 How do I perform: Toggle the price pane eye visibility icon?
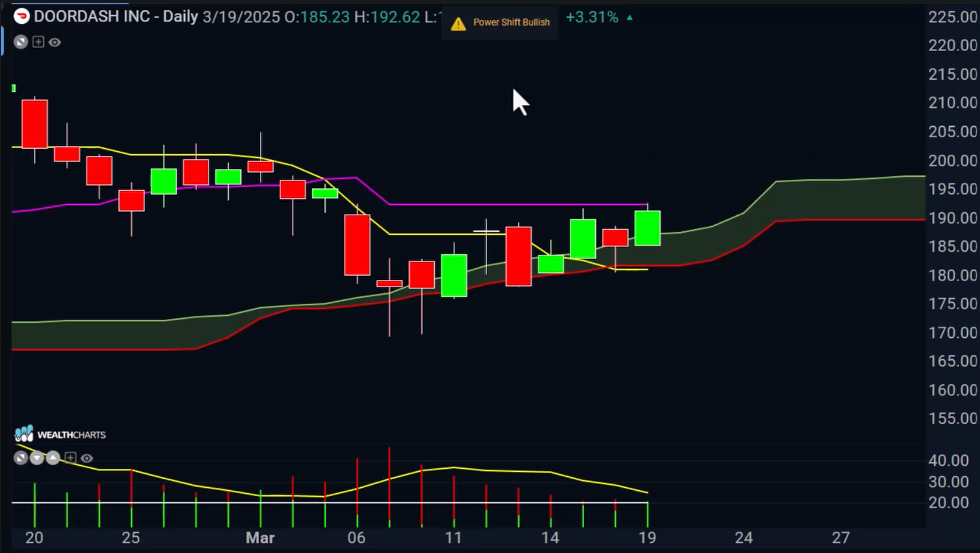click(55, 42)
